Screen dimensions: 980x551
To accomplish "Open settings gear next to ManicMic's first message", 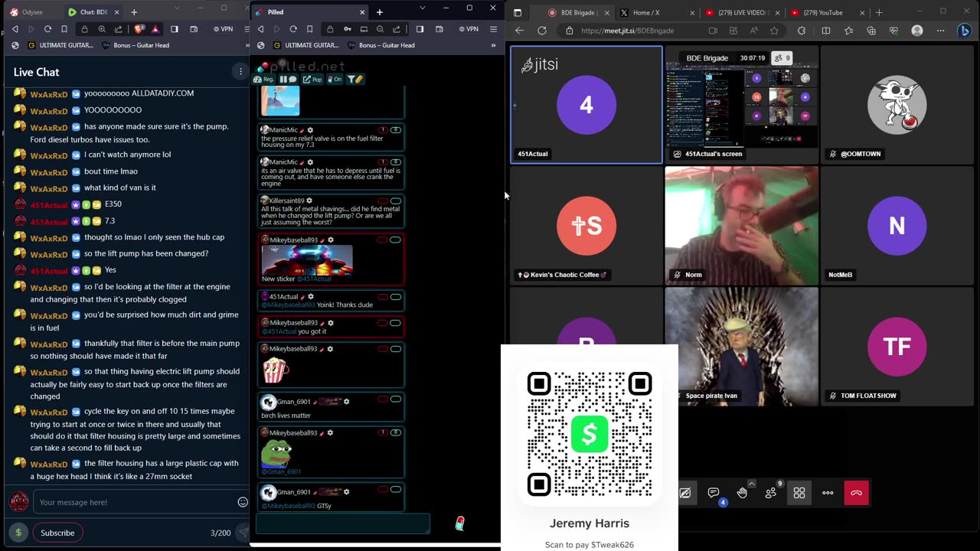I will [x=310, y=130].
